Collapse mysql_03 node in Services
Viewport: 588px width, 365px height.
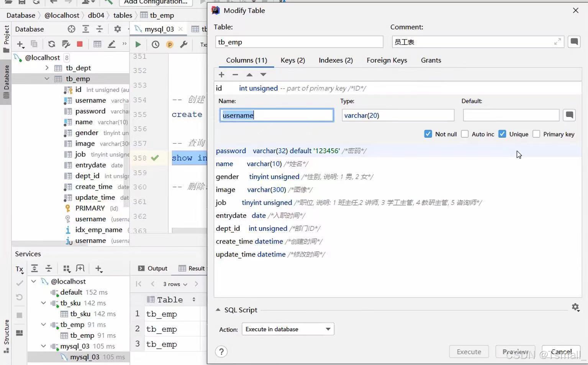tap(44, 346)
